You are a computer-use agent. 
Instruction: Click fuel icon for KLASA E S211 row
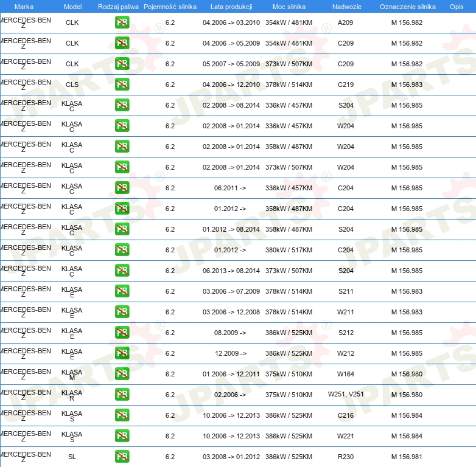pos(122,291)
